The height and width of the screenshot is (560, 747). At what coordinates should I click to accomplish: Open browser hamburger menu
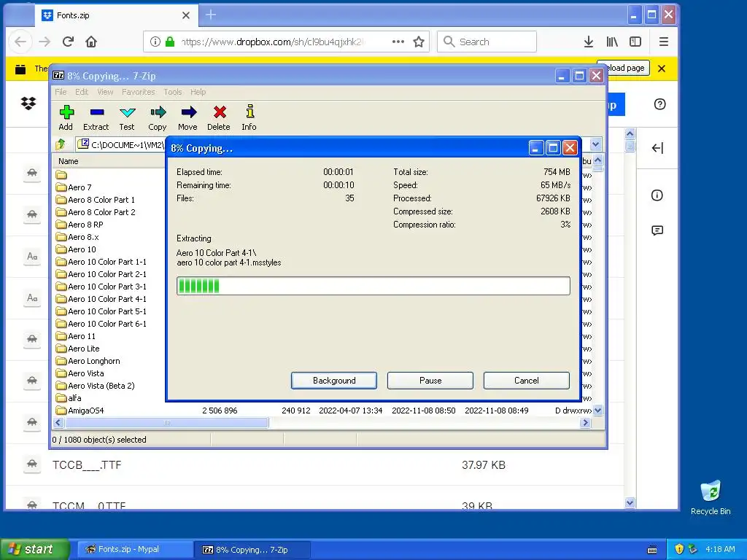[664, 42]
